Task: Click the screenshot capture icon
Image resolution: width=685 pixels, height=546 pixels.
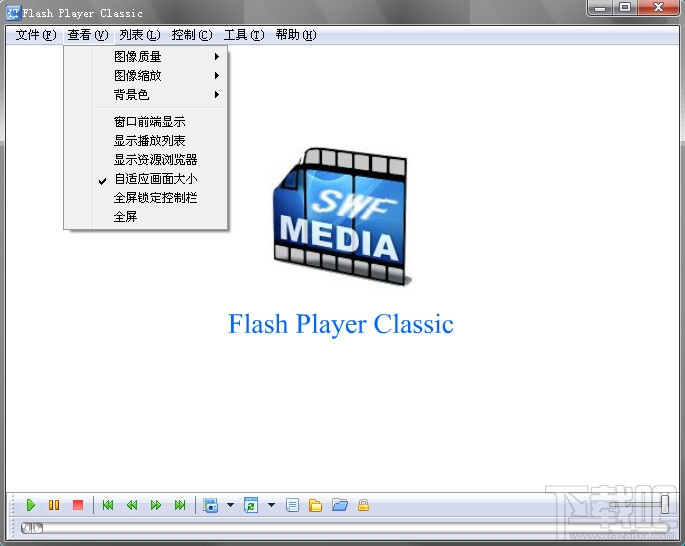Action: (211, 505)
